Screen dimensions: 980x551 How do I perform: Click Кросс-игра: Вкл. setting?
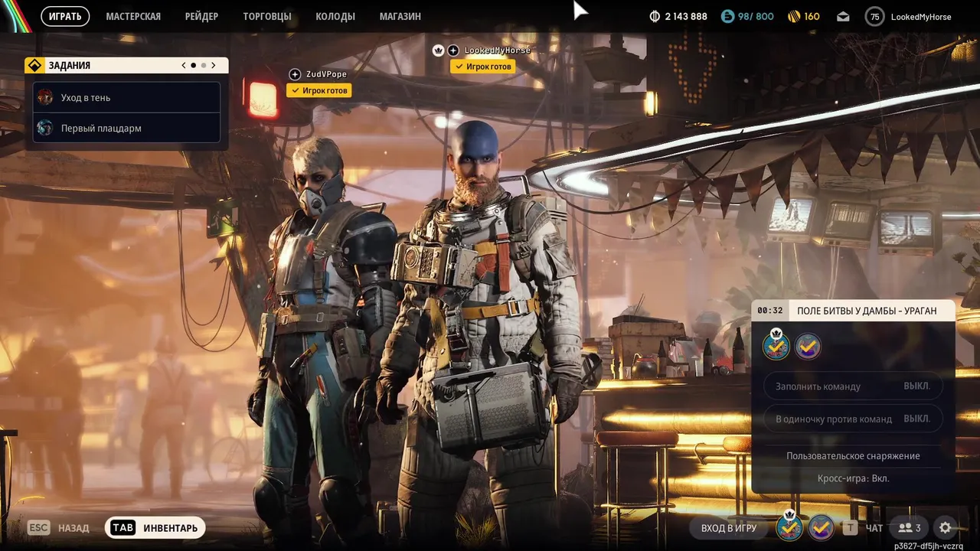853,478
